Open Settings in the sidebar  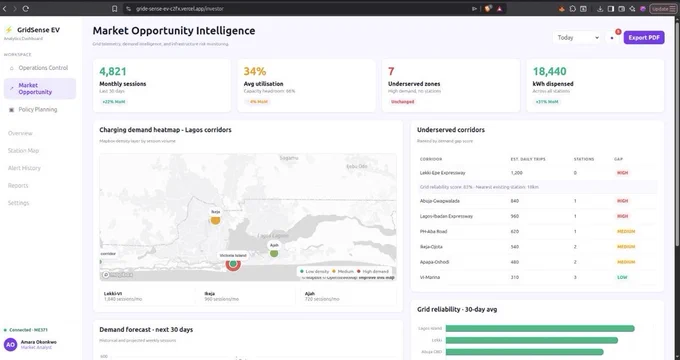19,203
